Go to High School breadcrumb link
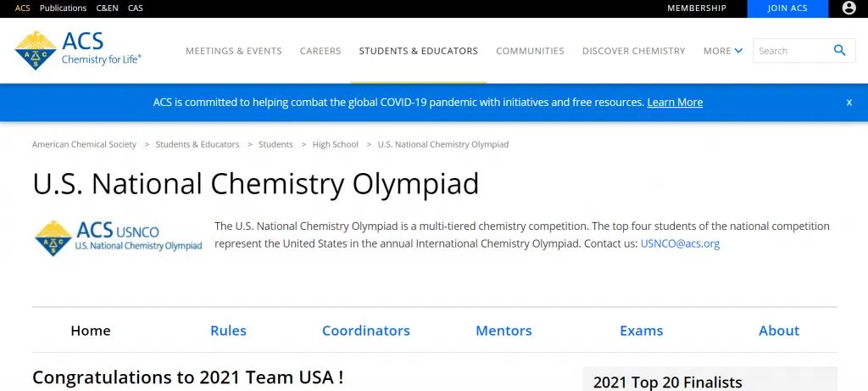Viewport: 868px width, 391px height. point(336,144)
